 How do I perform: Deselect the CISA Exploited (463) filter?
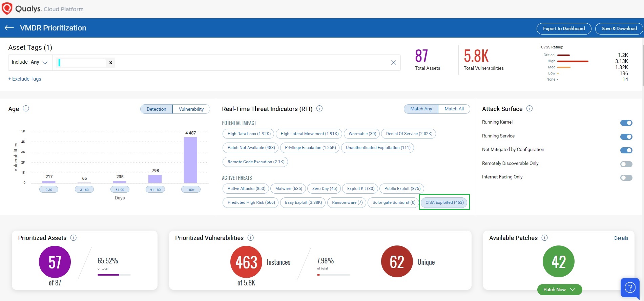(444, 202)
